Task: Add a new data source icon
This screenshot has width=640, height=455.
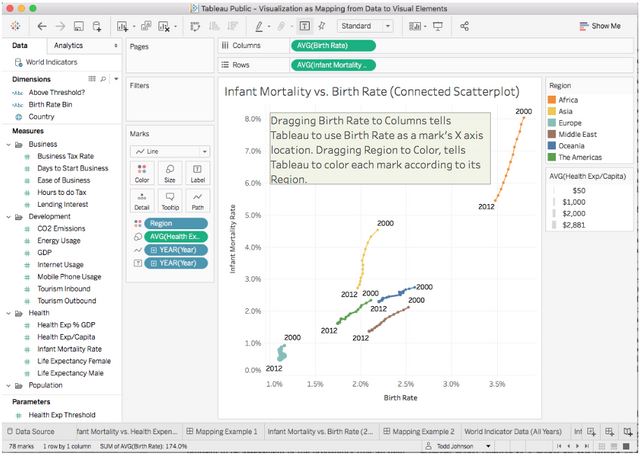Action: click(97, 27)
